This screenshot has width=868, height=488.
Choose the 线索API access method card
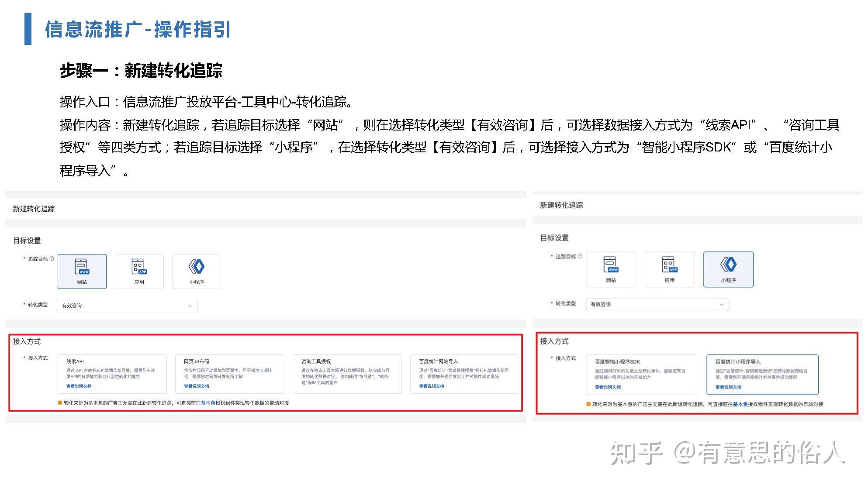(112, 374)
